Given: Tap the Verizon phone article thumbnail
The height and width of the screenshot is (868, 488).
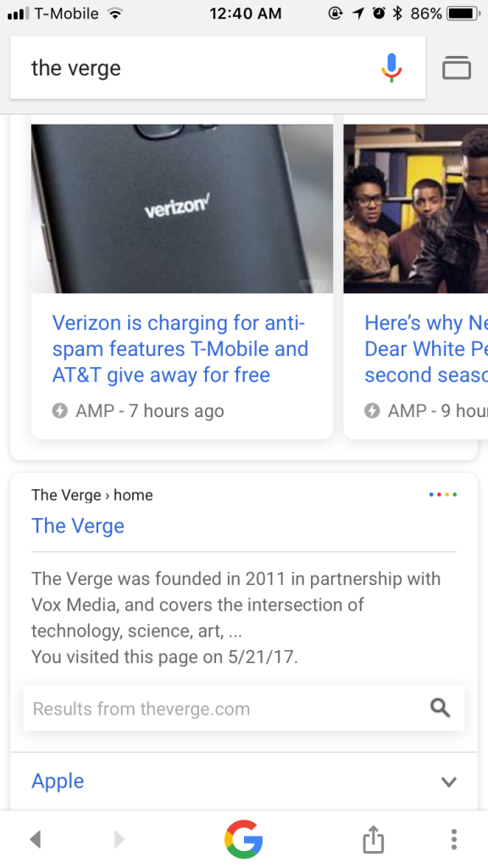Looking at the screenshot, I should [181, 208].
